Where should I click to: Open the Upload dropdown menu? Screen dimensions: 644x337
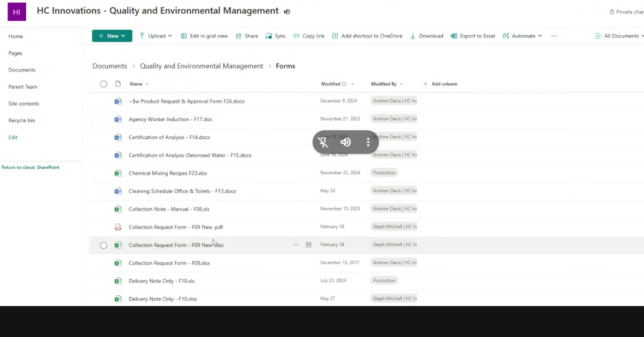(x=156, y=36)
